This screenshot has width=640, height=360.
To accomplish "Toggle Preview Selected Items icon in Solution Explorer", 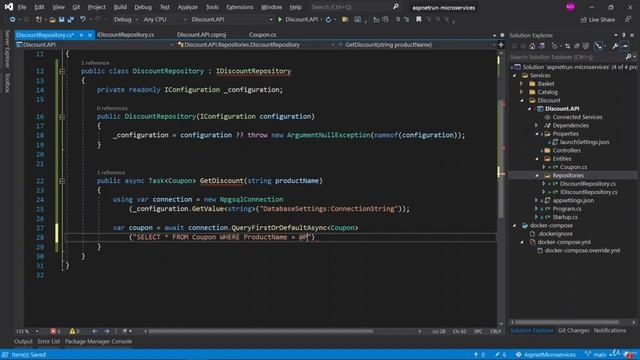I will click(625, 46).
